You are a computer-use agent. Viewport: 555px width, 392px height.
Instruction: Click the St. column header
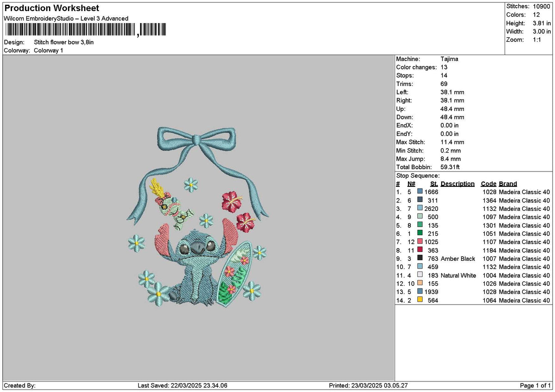point(434,184)
